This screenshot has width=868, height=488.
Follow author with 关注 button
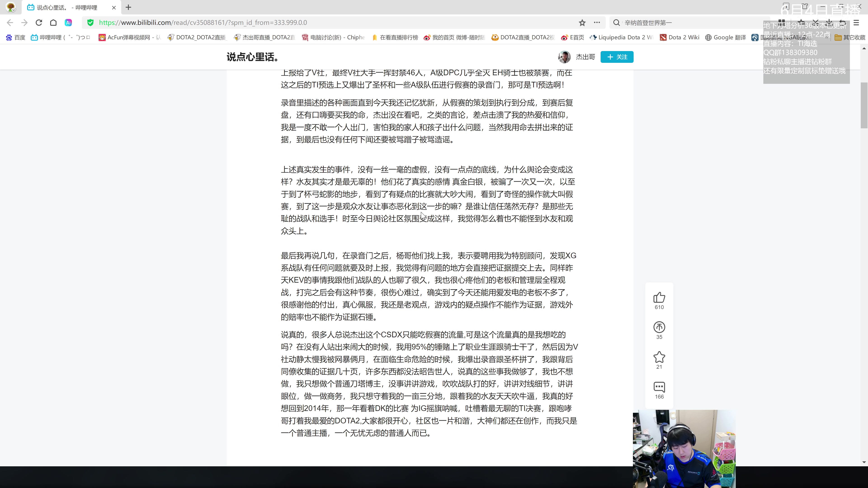[617, 57]
